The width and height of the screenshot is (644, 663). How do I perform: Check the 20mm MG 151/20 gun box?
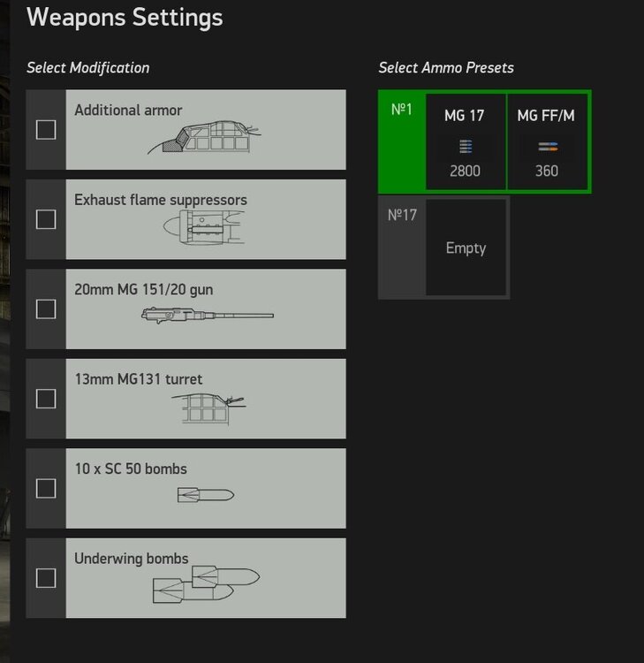46,309
